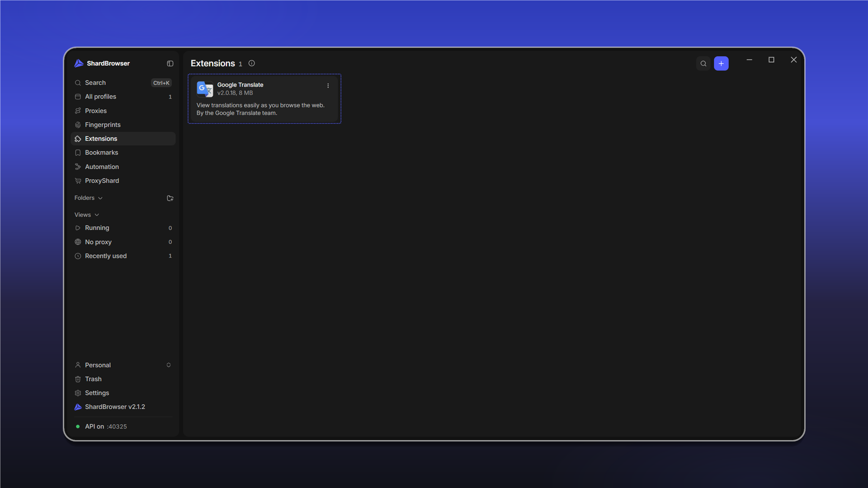Collapse the sidebar panel icon
Viewport: 868px width, 488px height.
170,64
